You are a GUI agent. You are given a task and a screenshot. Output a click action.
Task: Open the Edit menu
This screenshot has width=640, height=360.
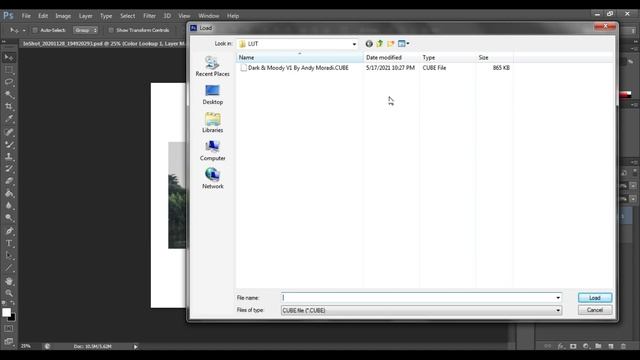43,16
